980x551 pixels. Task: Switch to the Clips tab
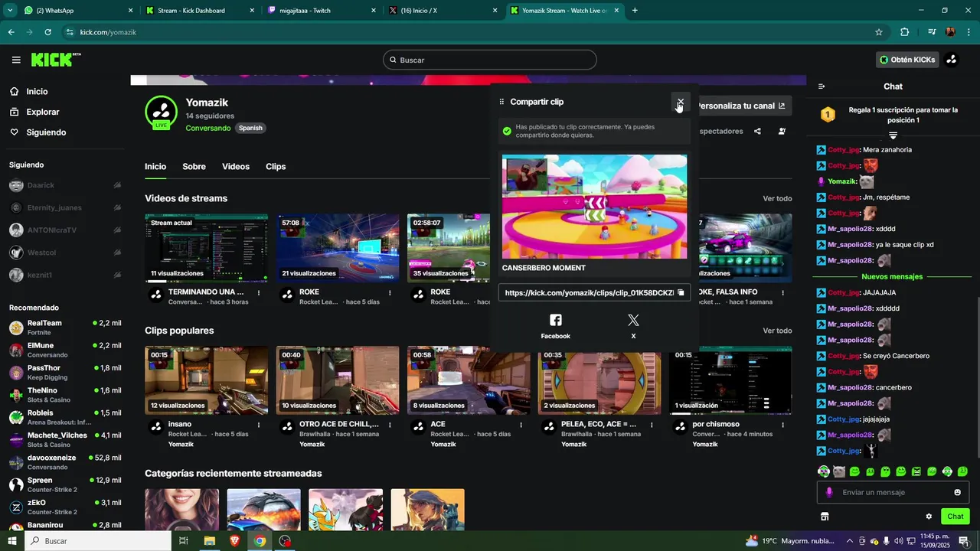[276, 167]
